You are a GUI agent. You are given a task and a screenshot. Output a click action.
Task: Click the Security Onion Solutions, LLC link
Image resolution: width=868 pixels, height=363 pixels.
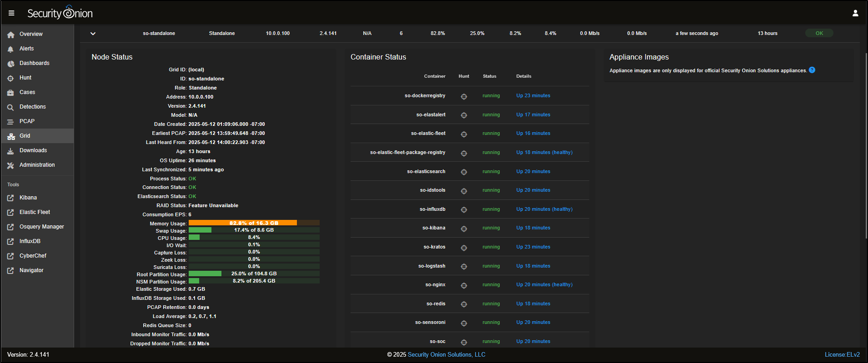click(x=446, y=355)
